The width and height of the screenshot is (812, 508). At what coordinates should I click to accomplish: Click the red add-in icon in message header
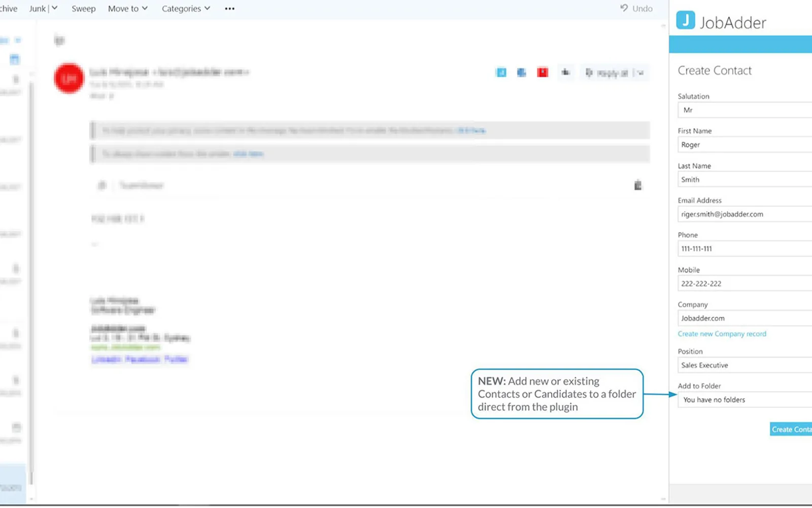click(x=543, y=73)
